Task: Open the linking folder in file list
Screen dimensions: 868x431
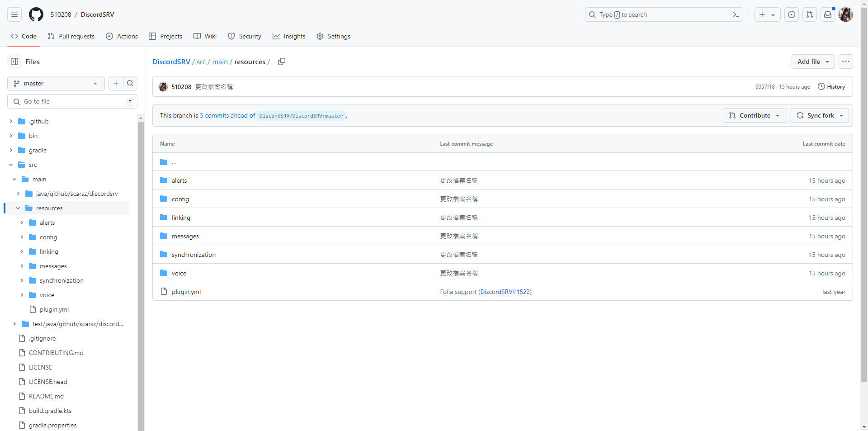Action: coord(181,218)
